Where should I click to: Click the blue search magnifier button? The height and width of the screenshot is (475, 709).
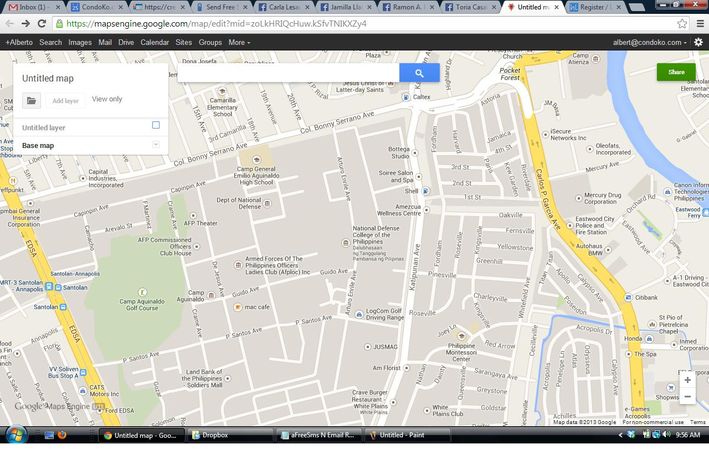tap(419, 73)
